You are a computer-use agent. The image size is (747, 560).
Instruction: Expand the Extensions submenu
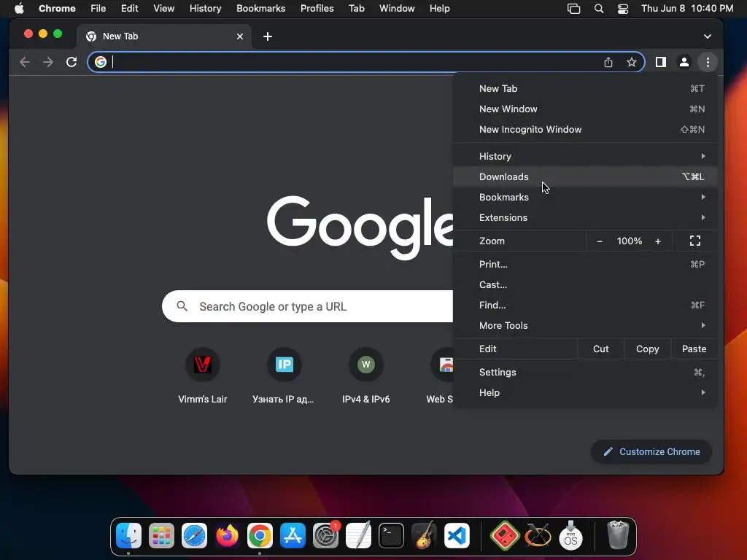[x=585, y=217]
